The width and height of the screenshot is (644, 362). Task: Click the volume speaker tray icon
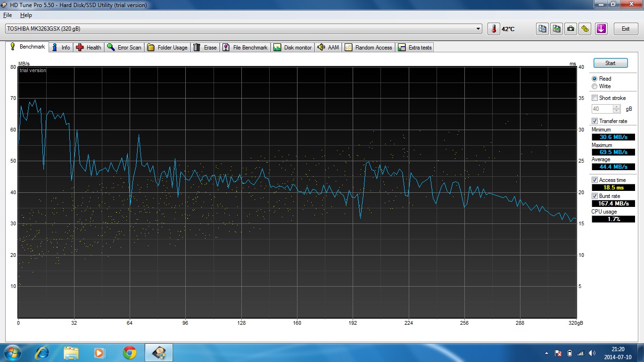(592, 353)
